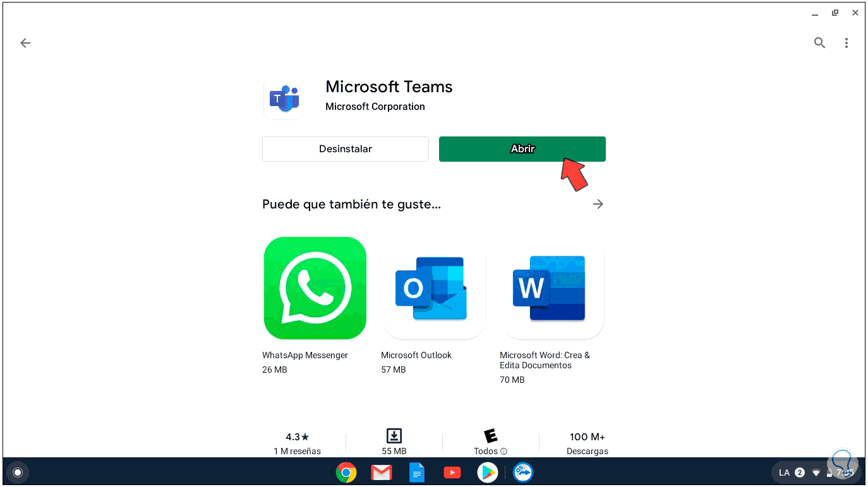Click the "Microsoft Teams" app title
Image resolution: width=868 pixels, height=487 pixels.
click(389, 87)
